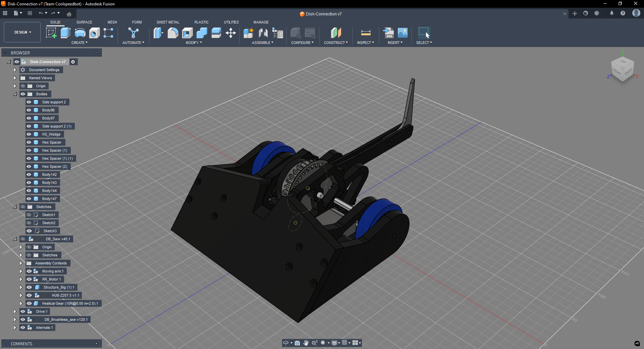Open the INSPECT menu label

(365, 43)
